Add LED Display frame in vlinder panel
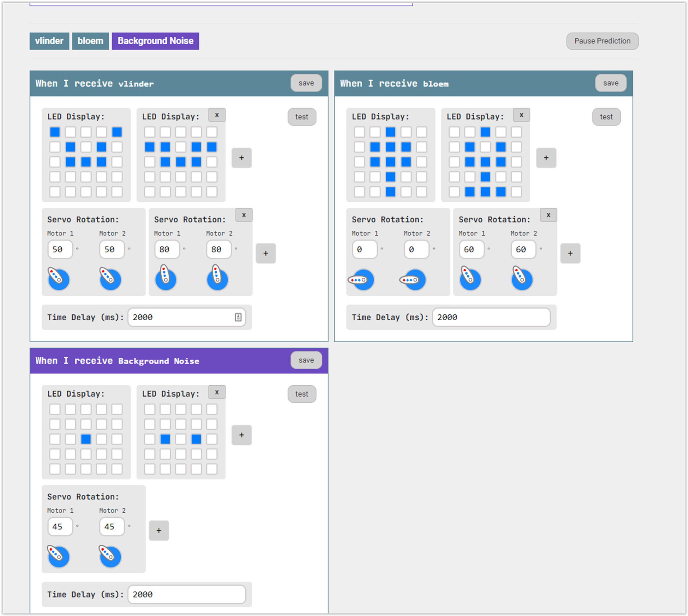 pyautogui.click(x=242, y=158)
